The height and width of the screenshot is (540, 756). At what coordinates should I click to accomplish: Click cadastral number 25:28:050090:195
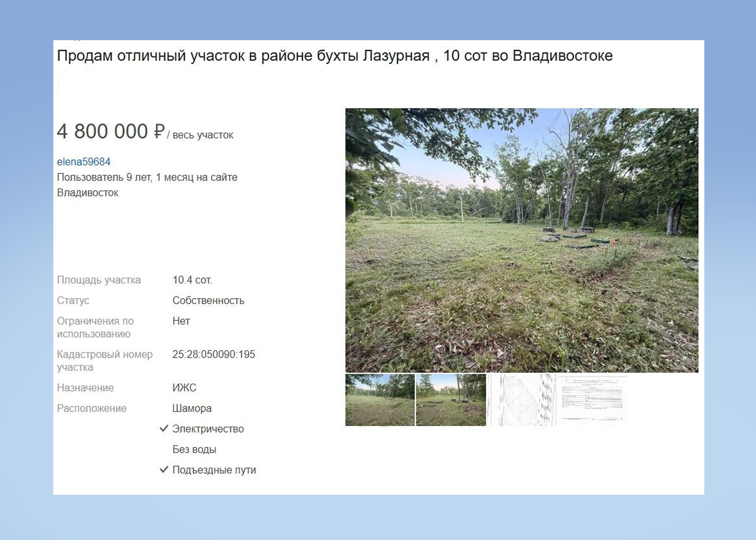point(213,354)
